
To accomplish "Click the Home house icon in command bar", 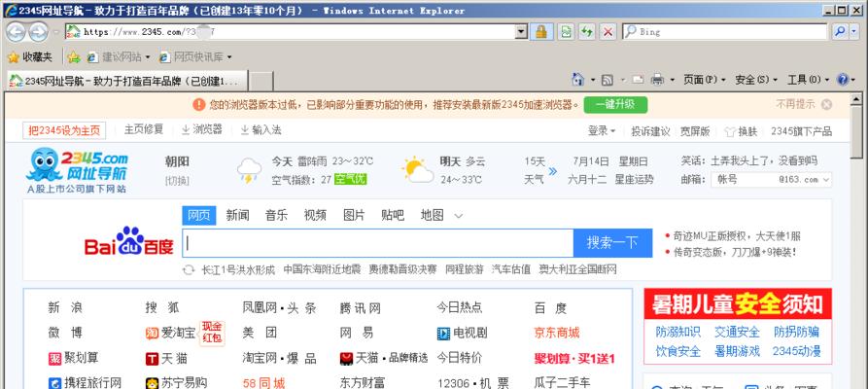I will tap(577, 80).
